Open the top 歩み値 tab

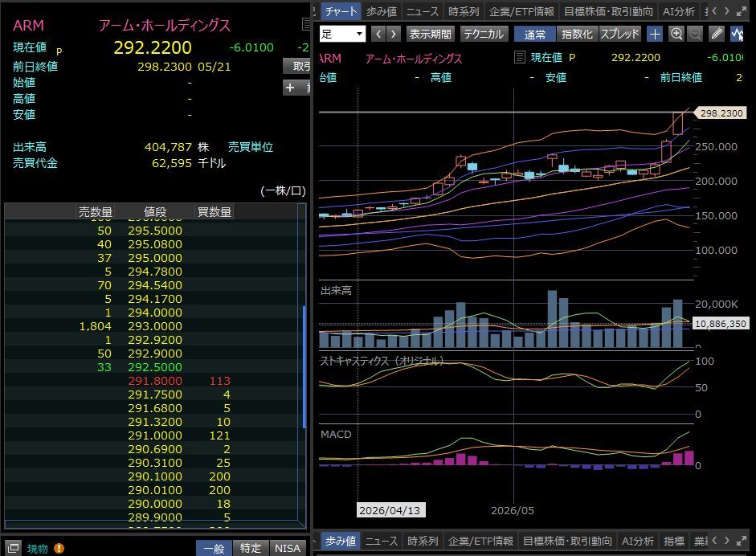tap(382, 11)
